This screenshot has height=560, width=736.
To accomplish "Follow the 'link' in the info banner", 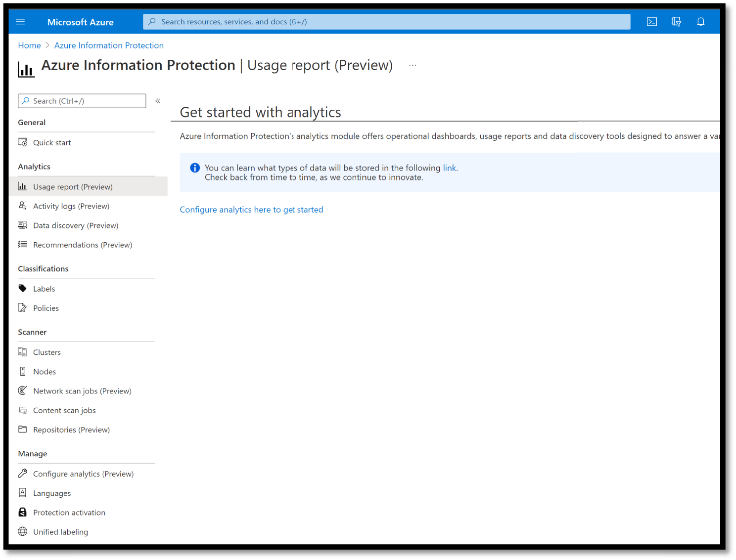I will pos(450,168).
